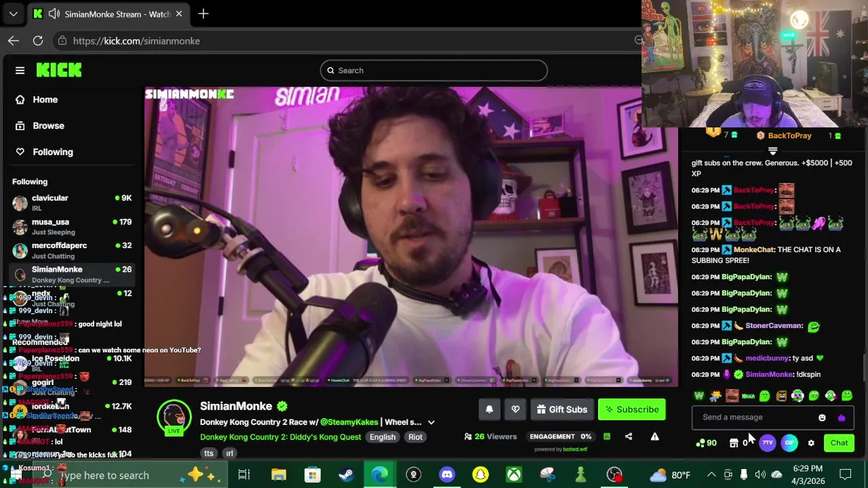Toggle stream notifications bell
The width and height of the screenshot is (868, 488).
click(489, 409)
